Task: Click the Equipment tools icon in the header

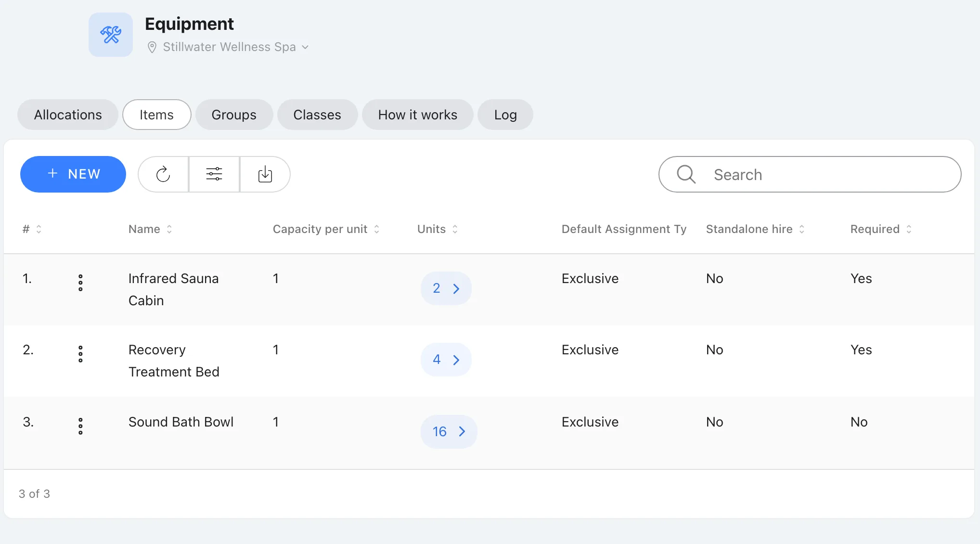Action: (111, 35)
